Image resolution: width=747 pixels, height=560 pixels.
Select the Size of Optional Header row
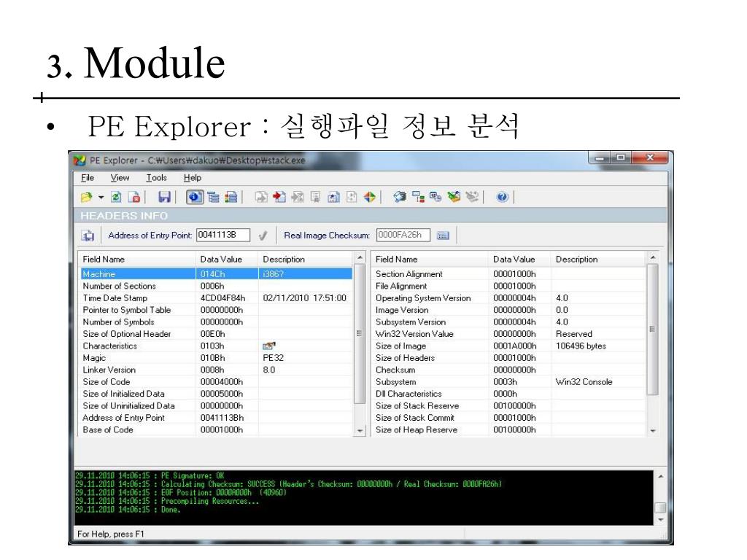click(217, 334)
